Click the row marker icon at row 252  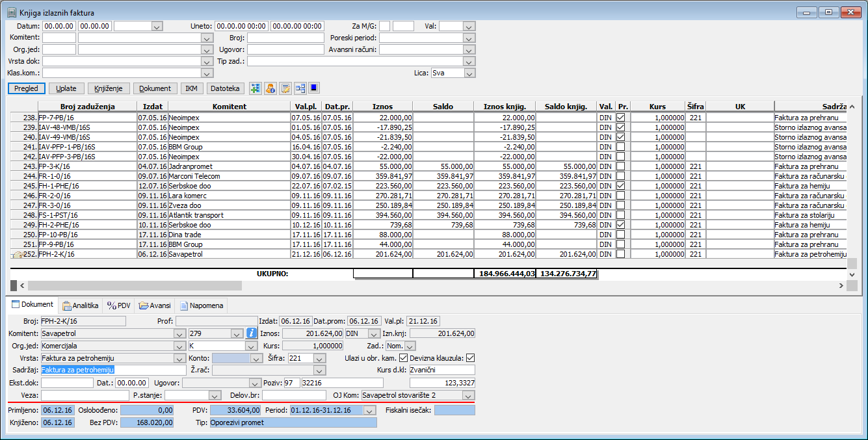coord(18,255)
